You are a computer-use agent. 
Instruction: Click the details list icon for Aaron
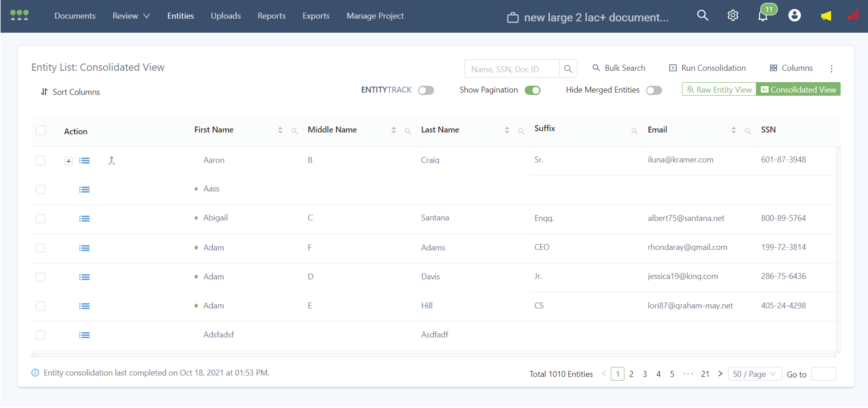coord(84,161)
